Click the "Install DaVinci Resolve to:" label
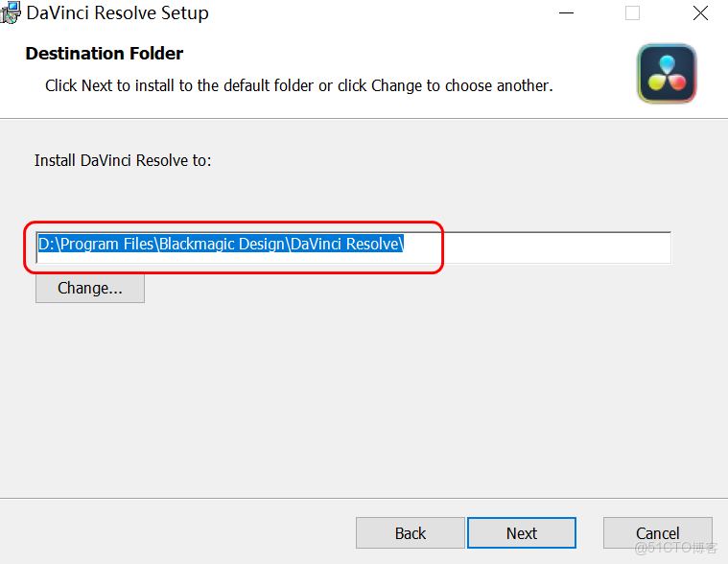Screen dimensions: 728x564 point(123,160)
